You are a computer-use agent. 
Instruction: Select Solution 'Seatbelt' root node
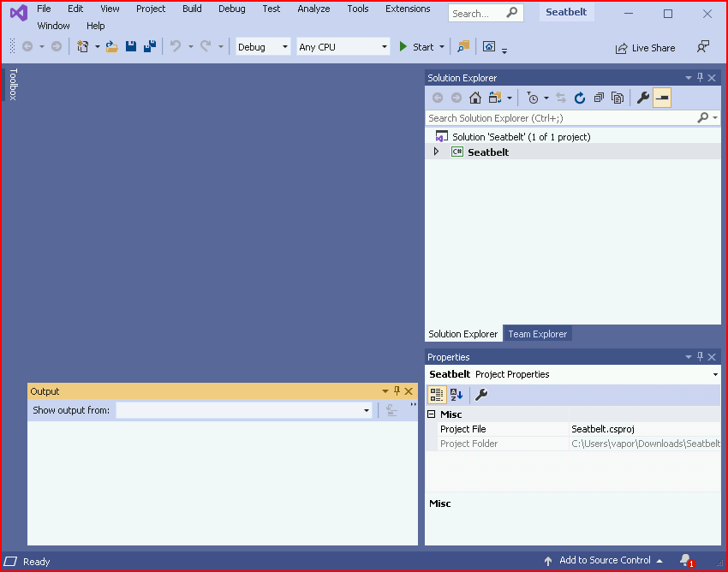522,137
